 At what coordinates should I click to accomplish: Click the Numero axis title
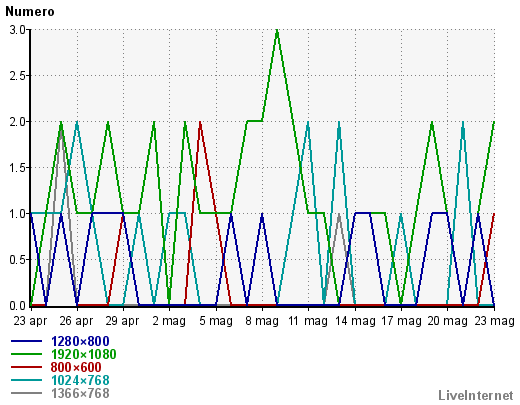(x=30, y=12)
